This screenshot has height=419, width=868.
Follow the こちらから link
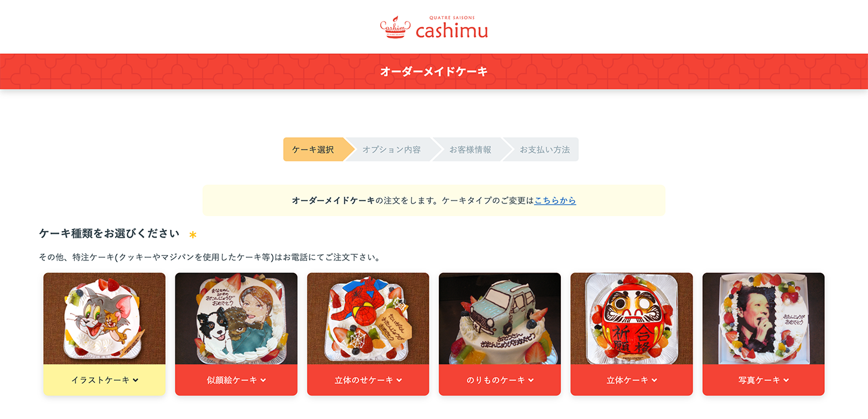[x=555, y=201]
